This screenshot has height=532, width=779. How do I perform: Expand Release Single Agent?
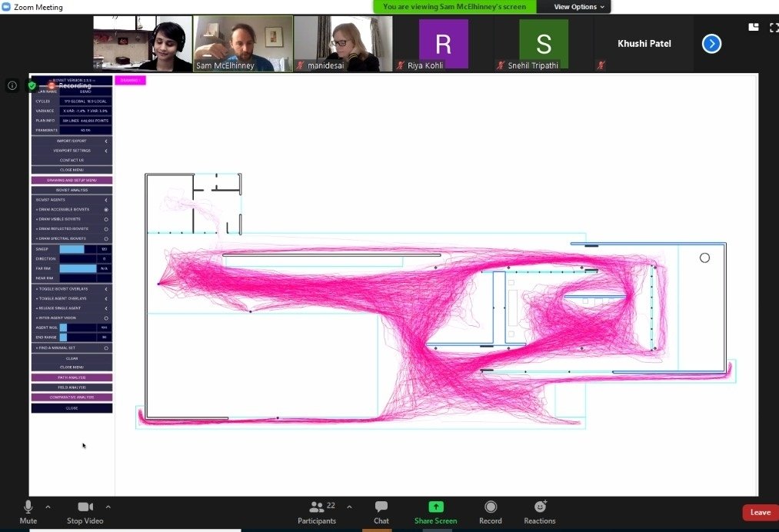[x=72, y=308]
